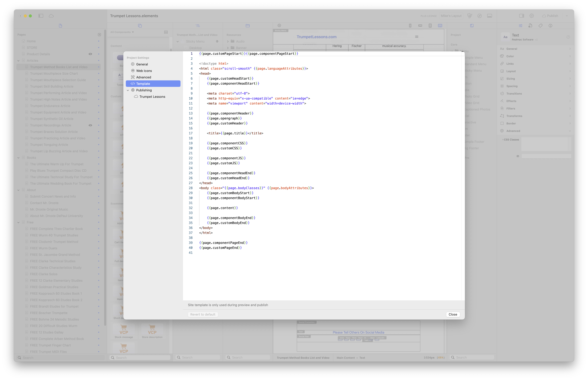Screen dimensions: 588x380
Task: Collapse the Sticky Menu layer chevron
Action: coord(178,41)
